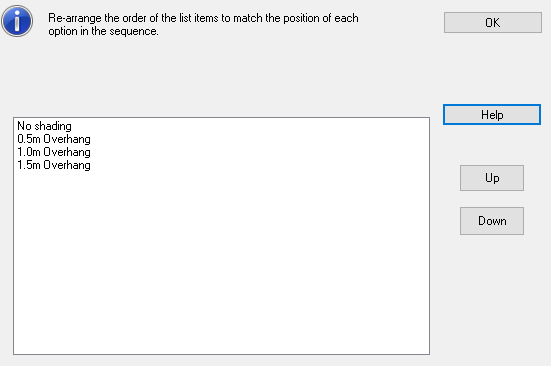Click the circular info symbol beside the instructions

(x=17, y=21)
